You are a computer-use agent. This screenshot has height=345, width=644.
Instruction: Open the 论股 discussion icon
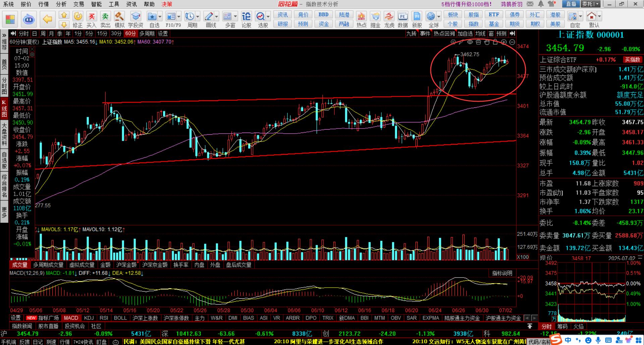tap(246, 19)
